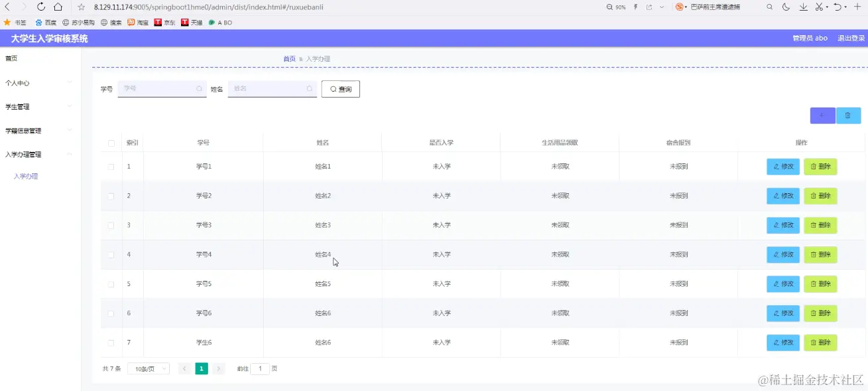Click the scissors screenshot tool icon
Viewport: 868px width, 391px height.
click(819, 7)
